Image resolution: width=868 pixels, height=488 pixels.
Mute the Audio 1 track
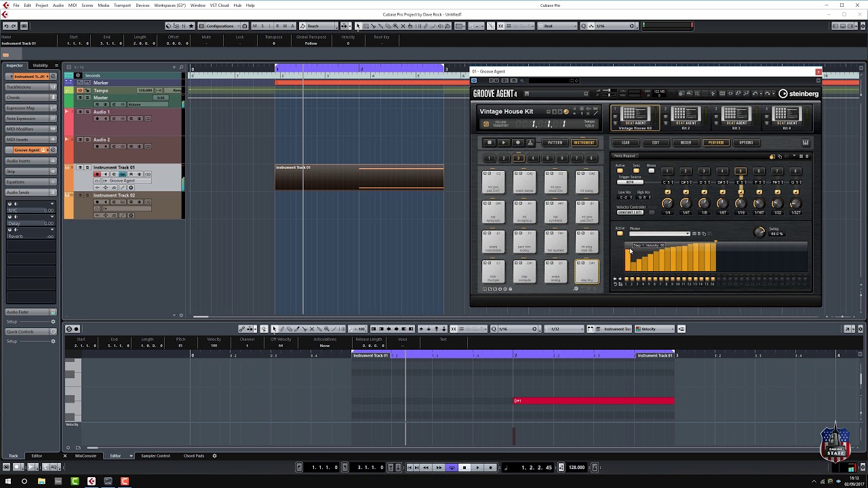pyautogui.click(x=81, y=112)
